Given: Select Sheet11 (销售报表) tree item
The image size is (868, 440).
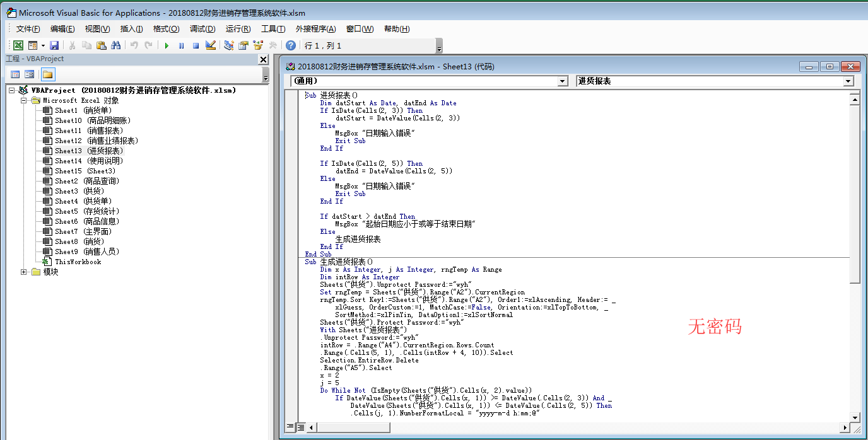Looking at the screenshot, I should (x=89, y=130).
